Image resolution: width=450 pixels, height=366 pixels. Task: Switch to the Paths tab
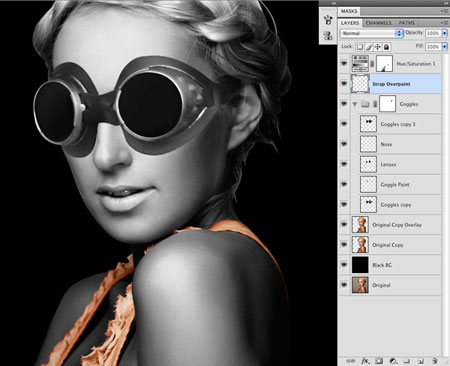[407, 23]
